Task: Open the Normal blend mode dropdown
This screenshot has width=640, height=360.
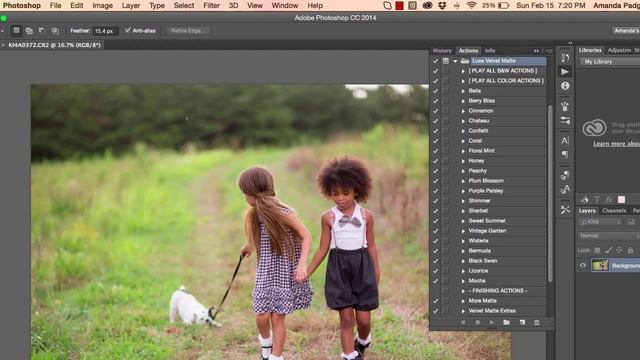Action: (609, 236)
